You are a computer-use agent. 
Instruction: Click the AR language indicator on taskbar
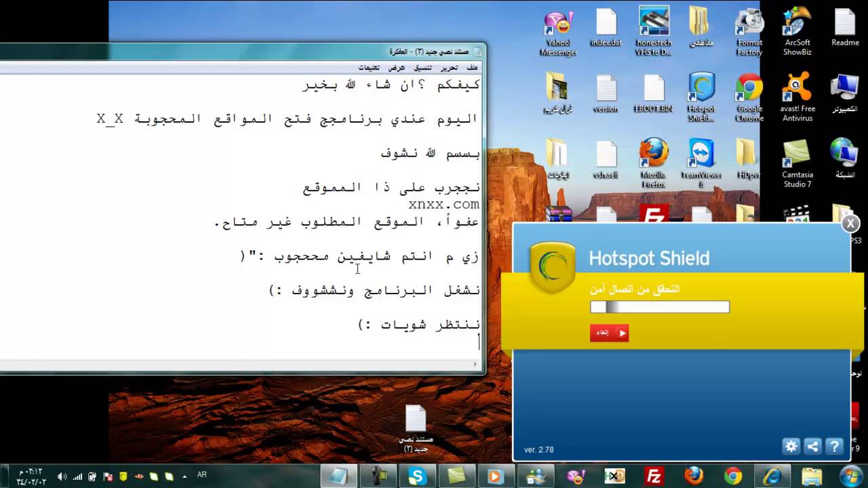202,475
